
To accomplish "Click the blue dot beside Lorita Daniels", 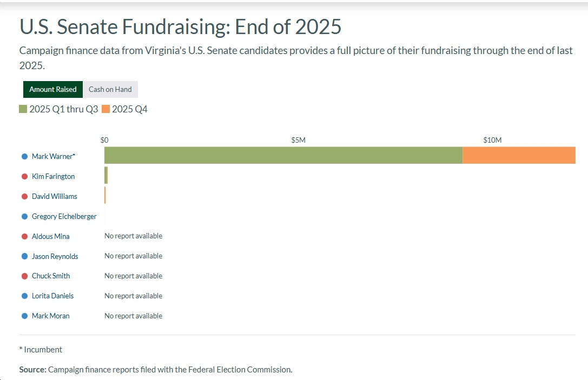I will [x=24, y=296].
